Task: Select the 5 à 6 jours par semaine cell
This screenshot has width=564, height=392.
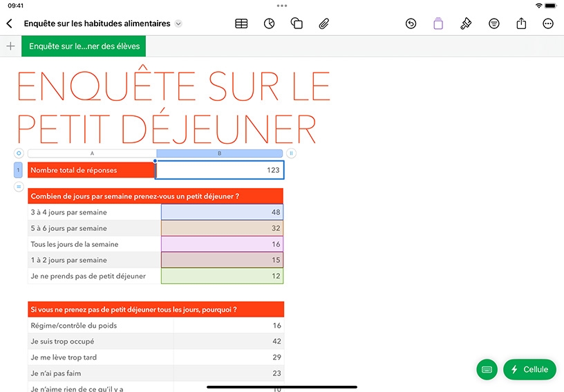Action: pyautogui.click(x=94, y=228)
